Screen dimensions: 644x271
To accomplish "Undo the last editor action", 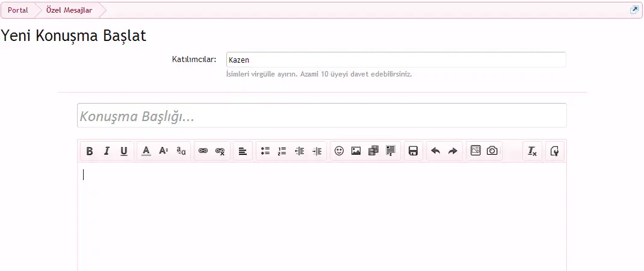I will click(x=436, y=151).
